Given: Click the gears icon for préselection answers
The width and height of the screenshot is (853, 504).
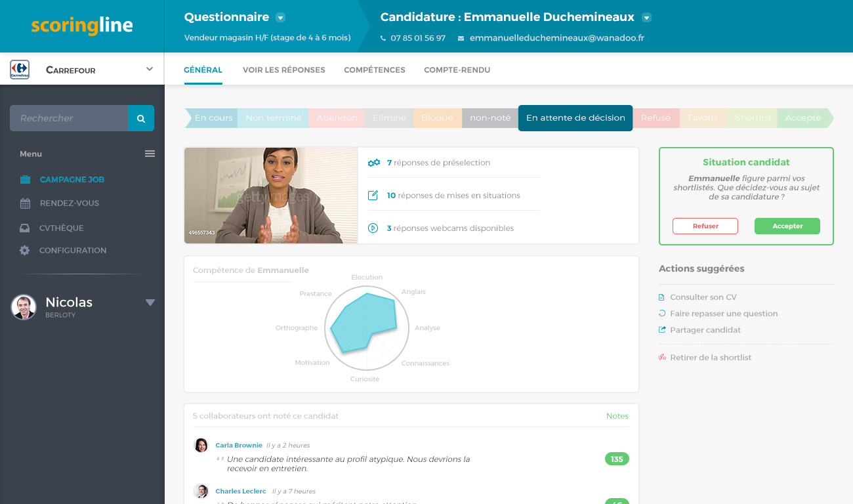Looking at the screenshot, I should [x=373, y=163].
